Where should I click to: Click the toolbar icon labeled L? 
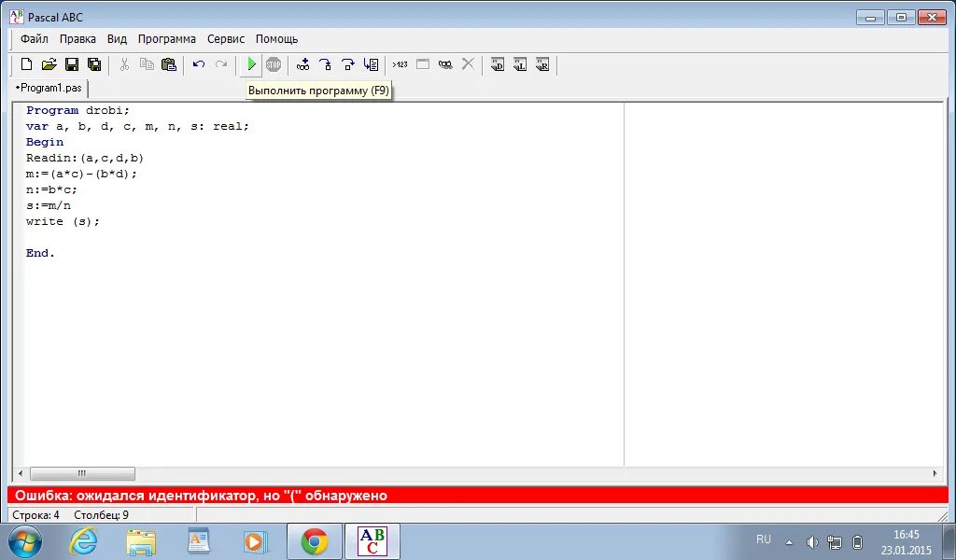(520, 64)
